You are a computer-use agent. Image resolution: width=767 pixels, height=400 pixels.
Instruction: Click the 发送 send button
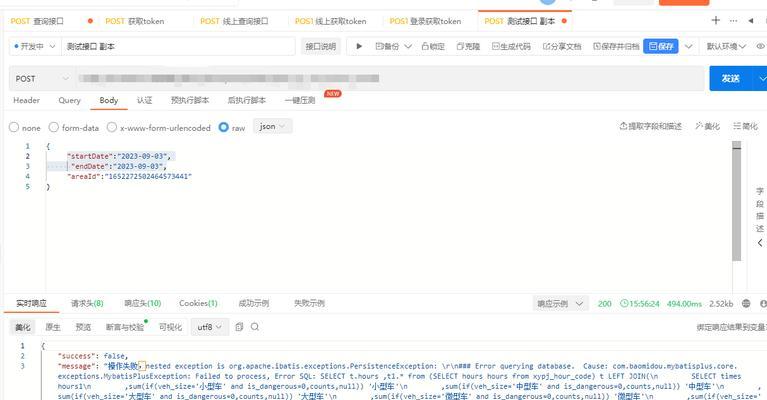point(731,78)
